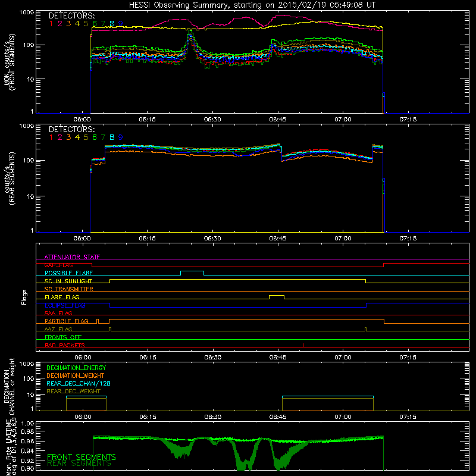The image size is (476, 476).
Task: Select the REAR_DEC_CHAN/128 legend entry
Action: (x=79, y=384)
